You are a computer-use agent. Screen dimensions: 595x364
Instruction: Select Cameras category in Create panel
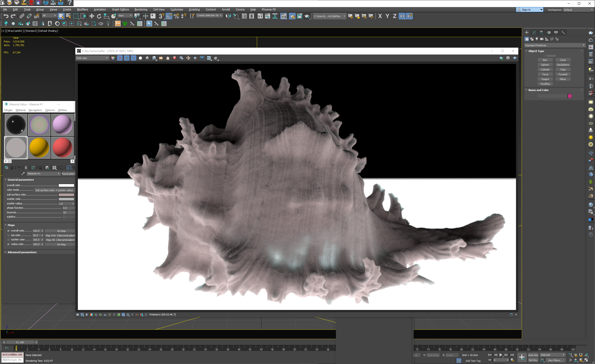pos(542,39)
